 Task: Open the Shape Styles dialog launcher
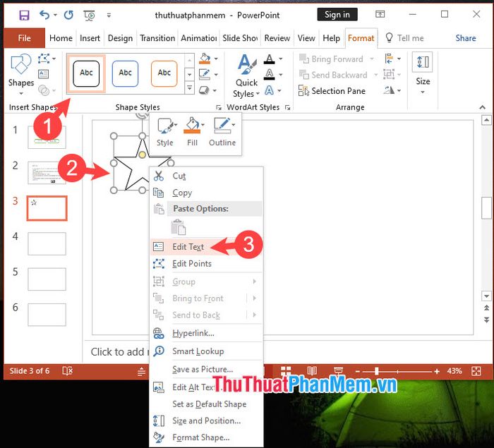pyautogui.click(x=218, y=108)
